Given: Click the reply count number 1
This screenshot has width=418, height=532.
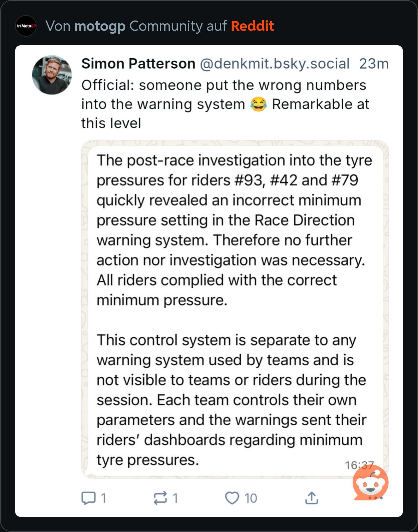Looking at the screenshot, I should [103, 498].
